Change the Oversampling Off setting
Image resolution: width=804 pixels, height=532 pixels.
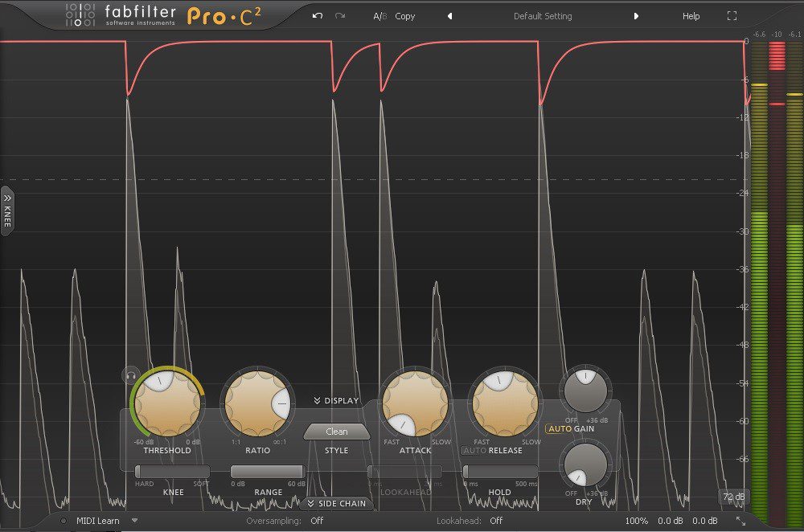tap(317, 521)
